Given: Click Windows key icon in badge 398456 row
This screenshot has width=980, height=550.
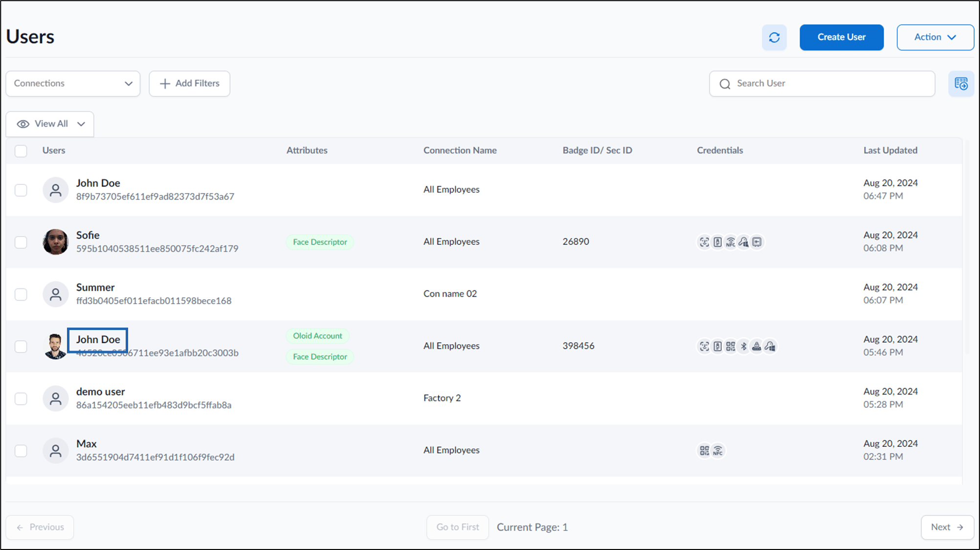Looking at the screenshot, I should (770, 346).
